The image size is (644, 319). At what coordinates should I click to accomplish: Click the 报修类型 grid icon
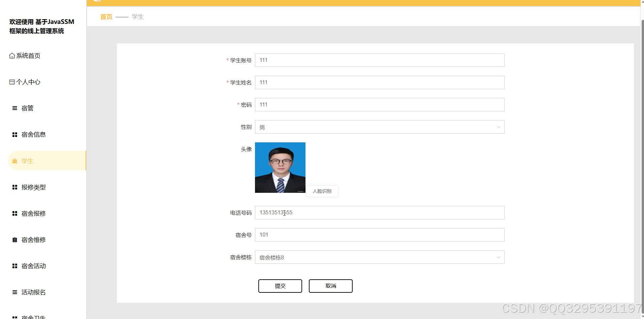pyautogui.click(x=14, y=187)
